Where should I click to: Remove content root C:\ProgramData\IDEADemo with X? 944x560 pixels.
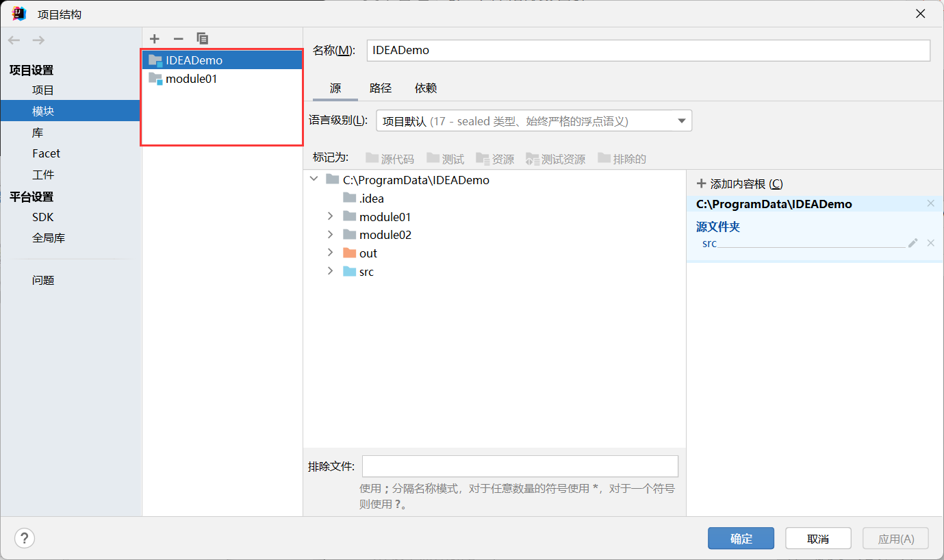click(x=930, y=203)
